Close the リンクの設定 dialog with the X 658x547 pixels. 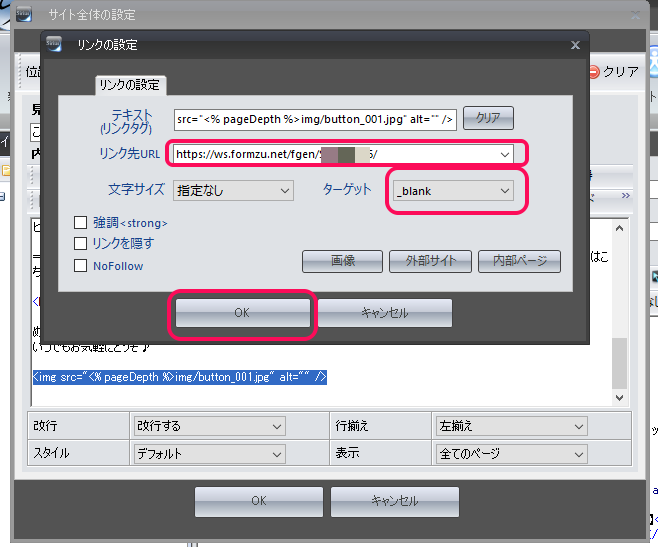pyautogui.click(x=574, y=45)
